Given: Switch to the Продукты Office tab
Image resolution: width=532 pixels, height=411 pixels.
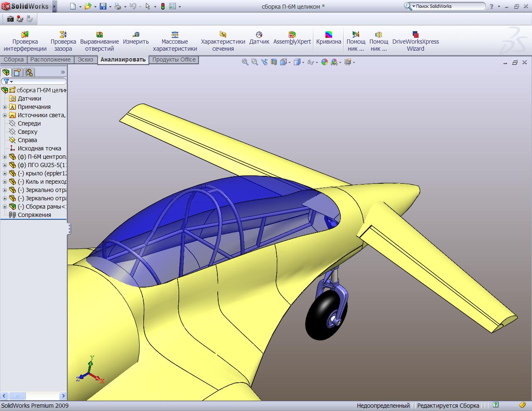Looking at the screenshot, I should (174, 59).
